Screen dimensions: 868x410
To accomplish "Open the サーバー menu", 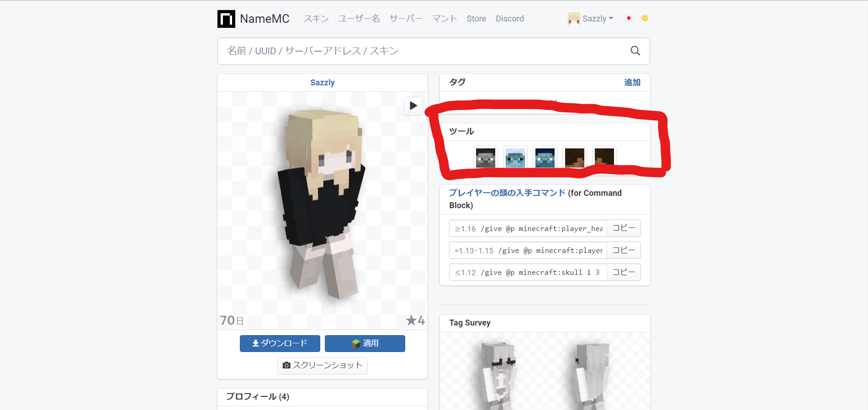I will [x=406, y=19].
